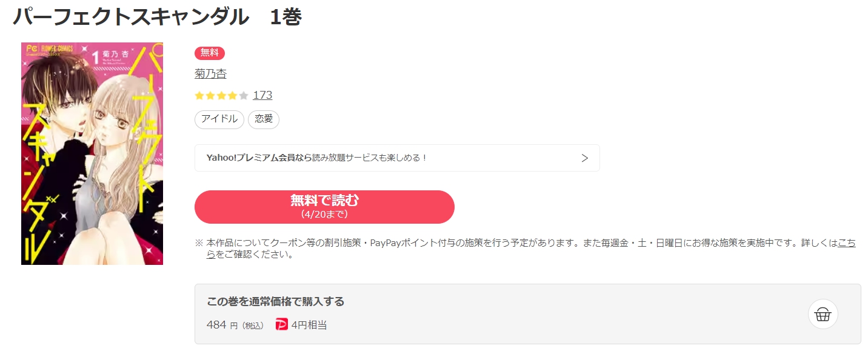Viewport: 868px width, 354px height.
Task: Open the Yahoo!プレミアム banner chevron arrow
Action: [x=584, y=158]
